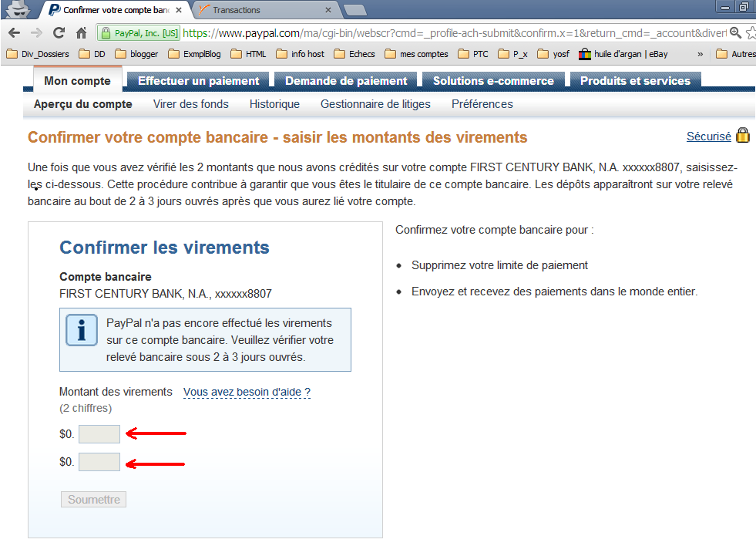Open the Mon compte tab
756x546 pixels.
click(77, 80)
